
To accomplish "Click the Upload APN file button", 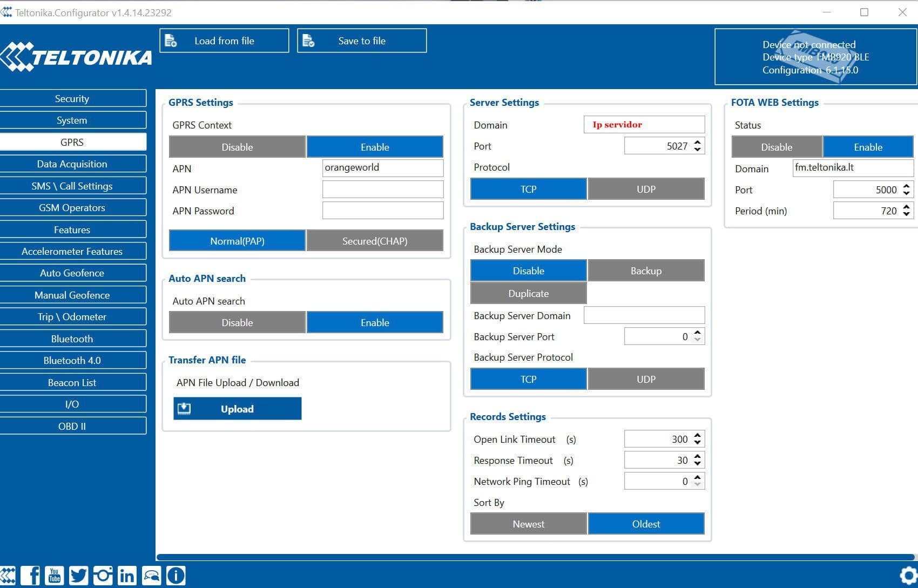I will [237, 409].
